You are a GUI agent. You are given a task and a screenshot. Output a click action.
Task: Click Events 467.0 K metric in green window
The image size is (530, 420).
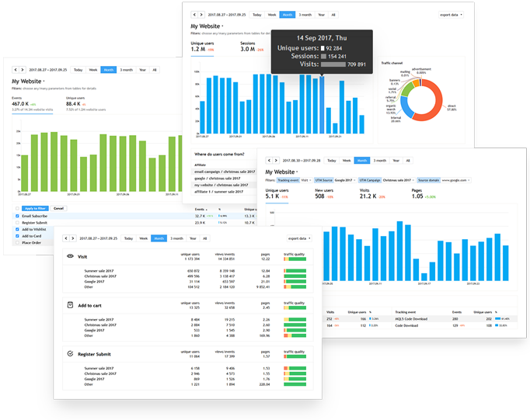click(x=32, y=103)
